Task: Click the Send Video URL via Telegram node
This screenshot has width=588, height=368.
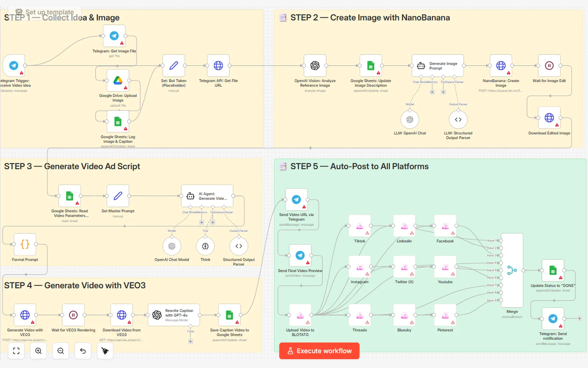Action: point(297,199)
